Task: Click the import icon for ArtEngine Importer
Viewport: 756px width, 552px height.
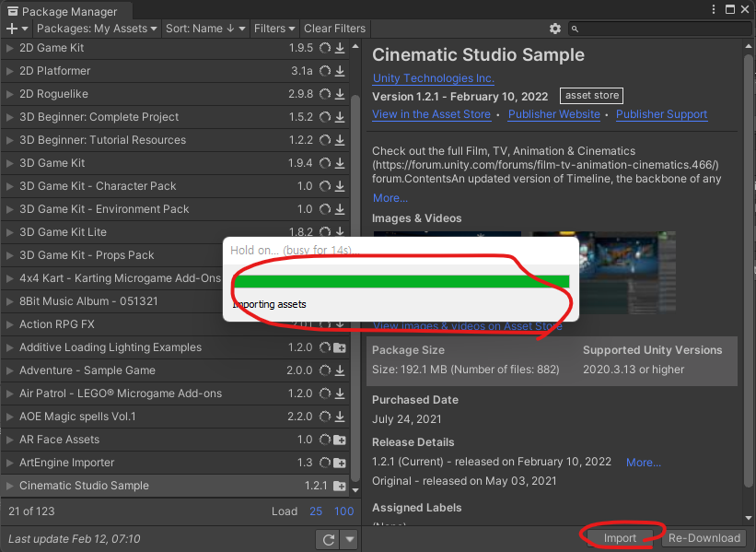Action: [x=340, y=463]
